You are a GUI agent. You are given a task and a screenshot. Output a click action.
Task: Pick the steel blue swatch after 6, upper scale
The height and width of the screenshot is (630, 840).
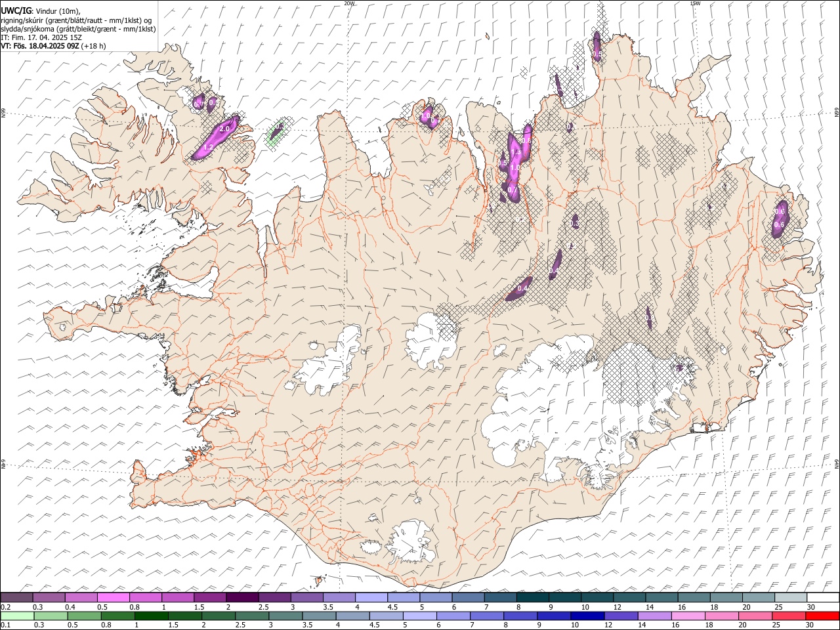(468, 598)
